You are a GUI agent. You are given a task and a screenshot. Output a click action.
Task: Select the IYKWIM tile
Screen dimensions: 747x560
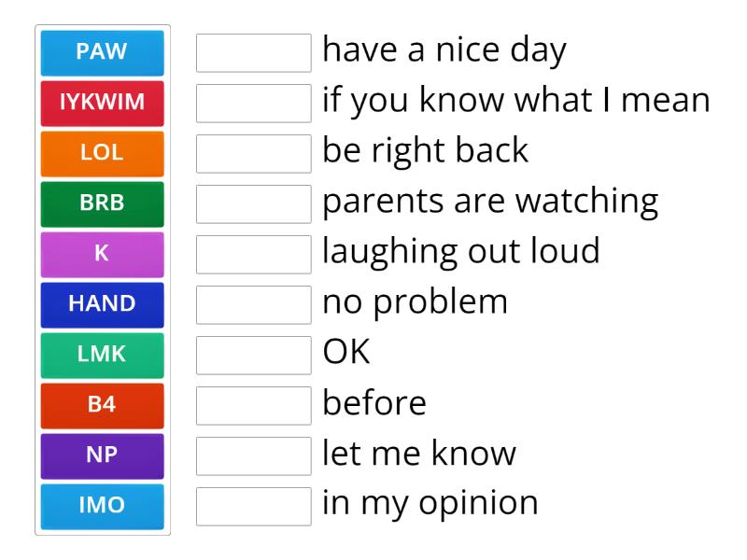[x=102, y=103]
